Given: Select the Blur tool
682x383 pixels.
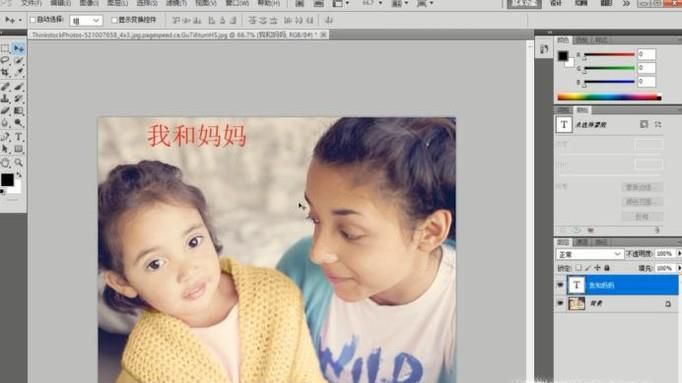Looking at the screenshot, I should coord(5,123).
